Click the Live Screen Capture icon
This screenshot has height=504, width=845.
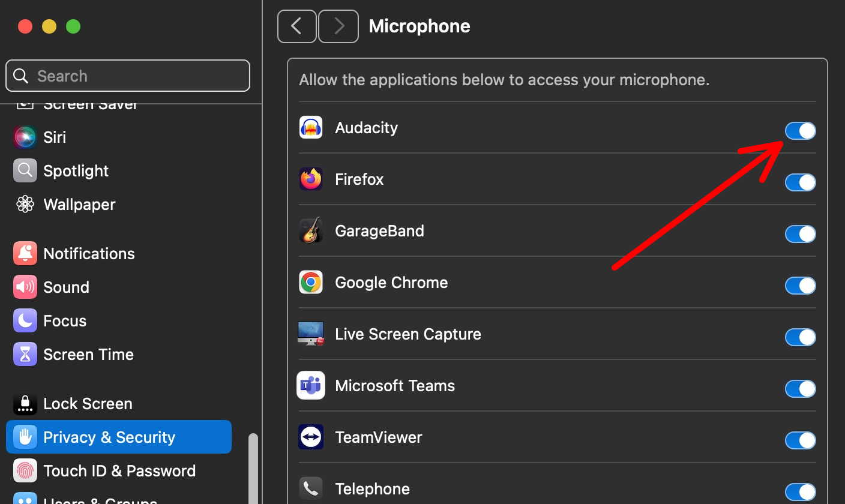311,334
